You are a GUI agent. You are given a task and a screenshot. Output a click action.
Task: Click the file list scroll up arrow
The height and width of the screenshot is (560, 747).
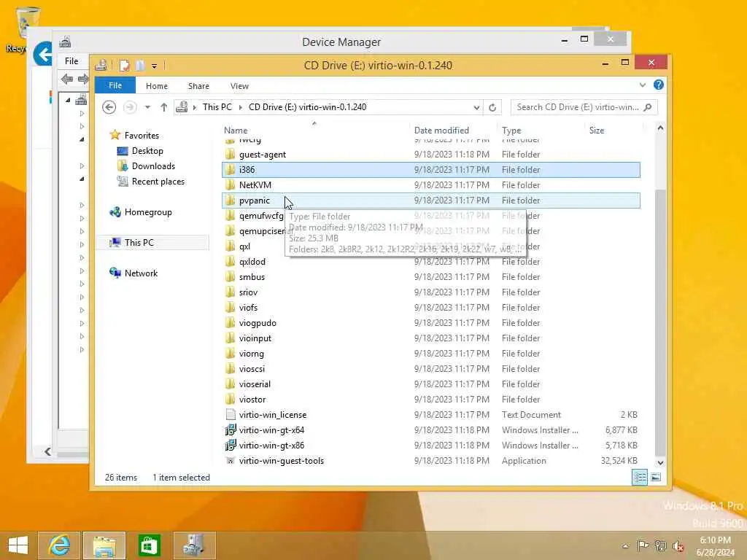tap(660, 128)
